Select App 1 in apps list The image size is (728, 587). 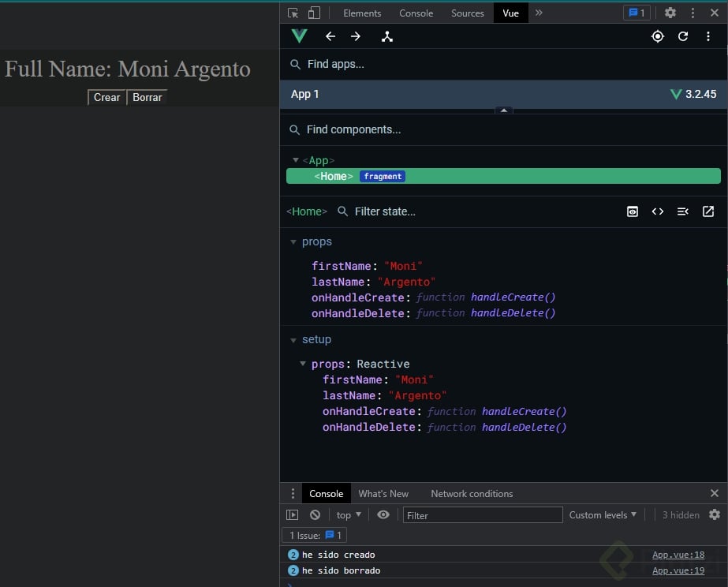pos(503,94)
